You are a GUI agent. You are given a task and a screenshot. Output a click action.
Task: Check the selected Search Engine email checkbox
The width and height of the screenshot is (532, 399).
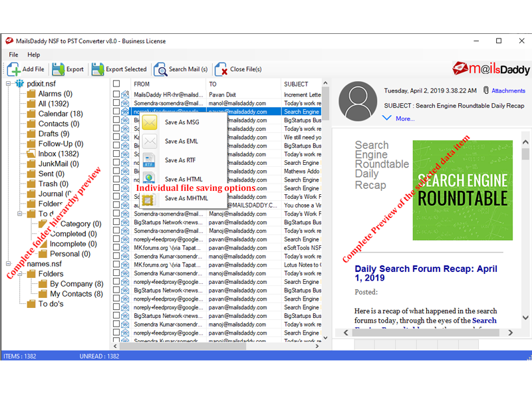[116, 111]
